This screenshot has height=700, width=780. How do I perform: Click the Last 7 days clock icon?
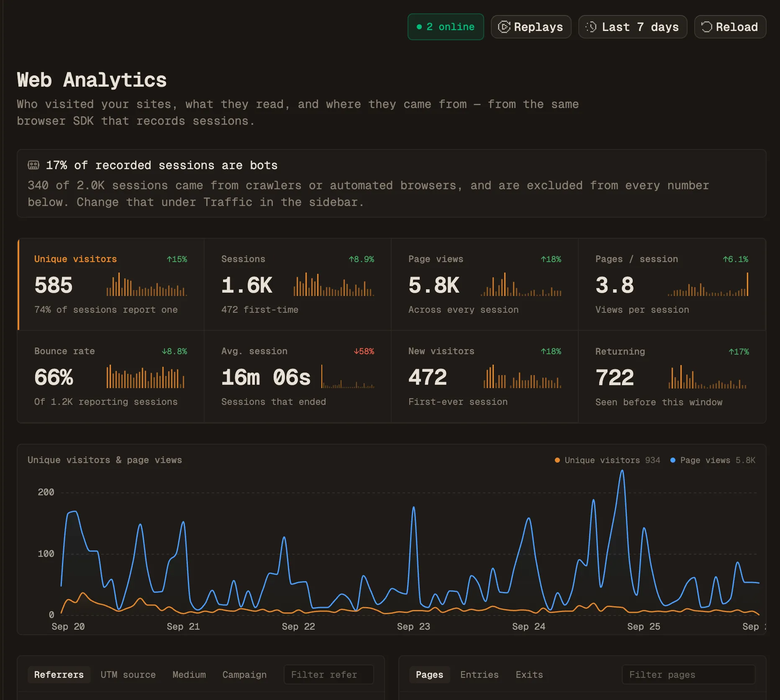coord(591,27)
